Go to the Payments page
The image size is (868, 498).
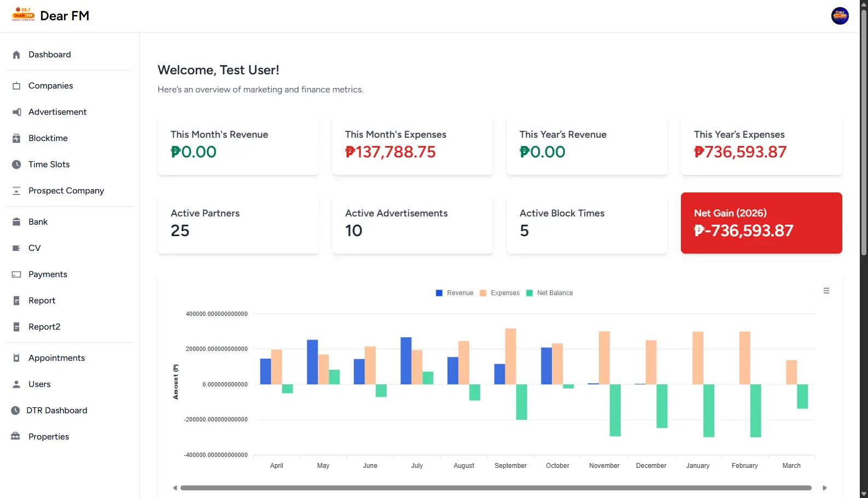tap(48, 274)
